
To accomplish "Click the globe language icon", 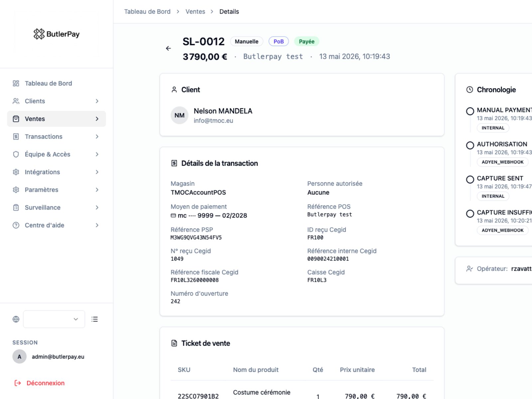I will click(16, 319).
